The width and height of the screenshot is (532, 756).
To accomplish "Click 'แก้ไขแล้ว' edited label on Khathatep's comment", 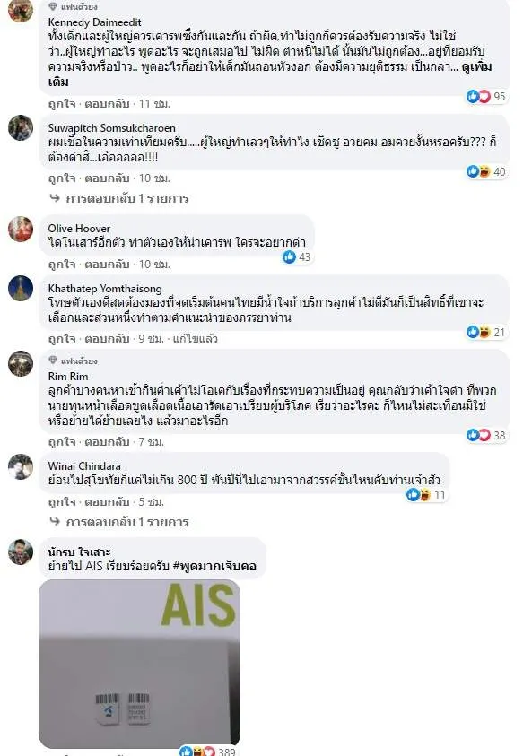I will 195,338.
